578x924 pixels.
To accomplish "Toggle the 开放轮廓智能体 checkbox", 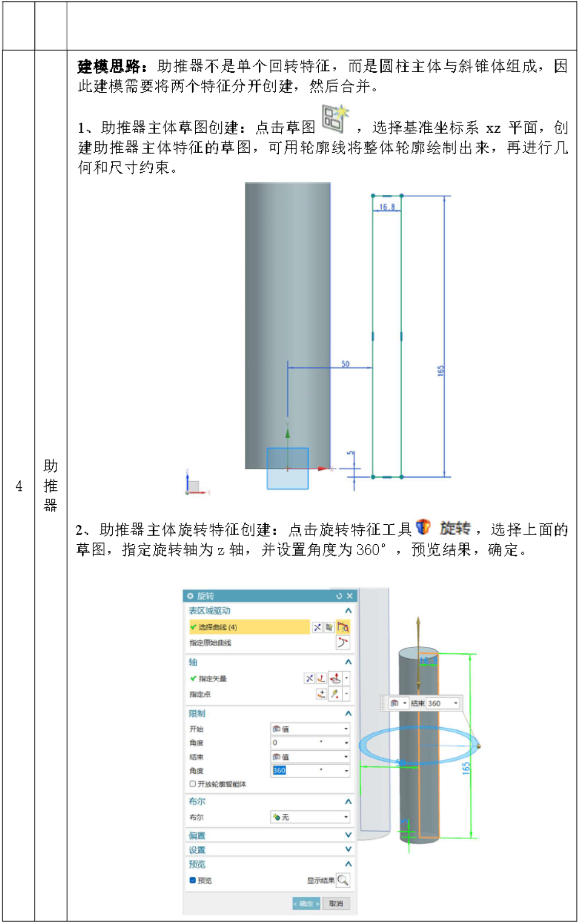I will pos(193,784).
